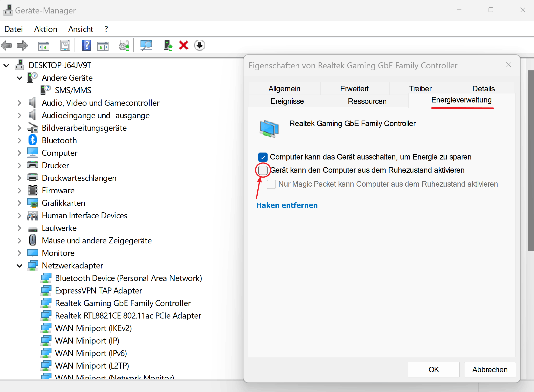Click the enable device toolbar icon
The height and width of the screenshot is (392, 534).
[168, 45]
